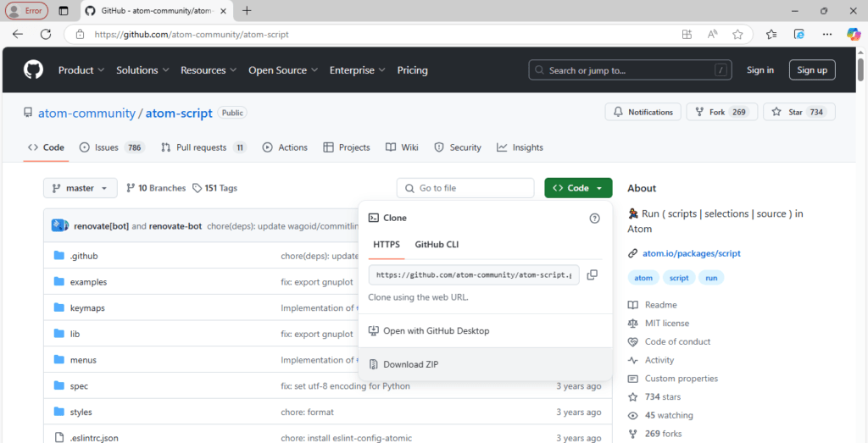View site information lock icon
This screenshot has width=868, height=443.
tap(81, 34)
